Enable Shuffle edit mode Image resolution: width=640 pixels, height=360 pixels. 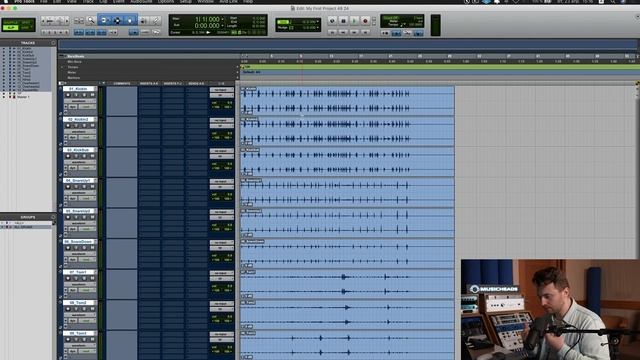11,22
